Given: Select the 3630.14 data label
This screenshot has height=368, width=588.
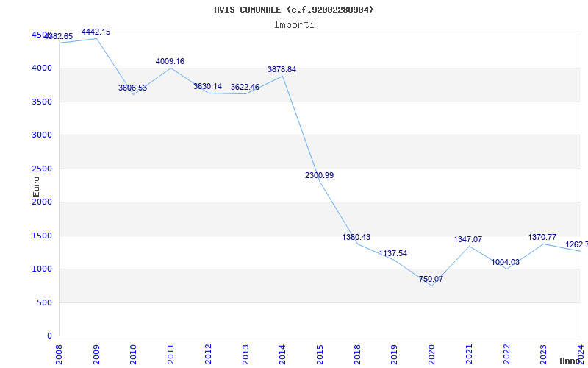Looking at the screenshot, I should coord(207,86).
